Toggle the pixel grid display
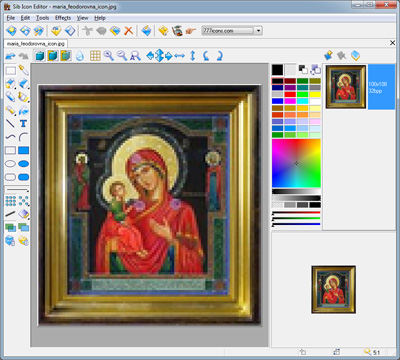Image resolution: width=400 pixels, height=360 pixels. [x=95, y=56]
